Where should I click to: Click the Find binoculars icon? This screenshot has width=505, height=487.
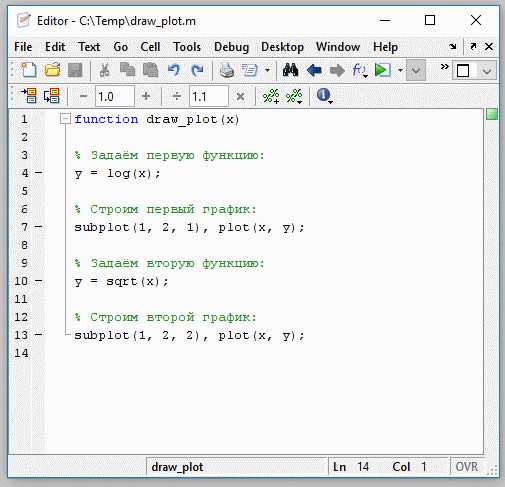pos(290,70)
